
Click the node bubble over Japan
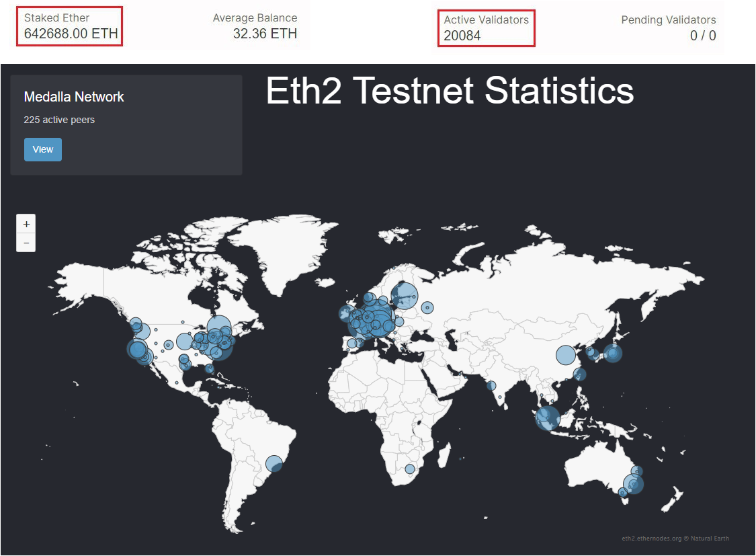coord(613,353)
